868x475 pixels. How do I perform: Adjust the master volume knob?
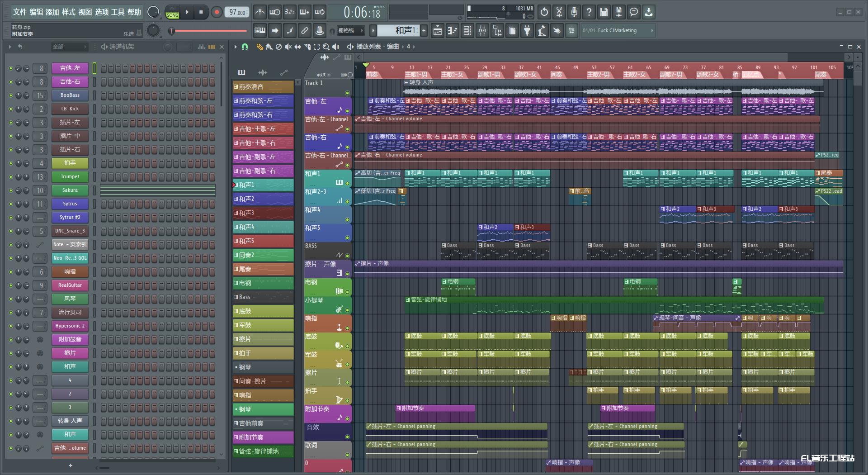click(154, 12)
